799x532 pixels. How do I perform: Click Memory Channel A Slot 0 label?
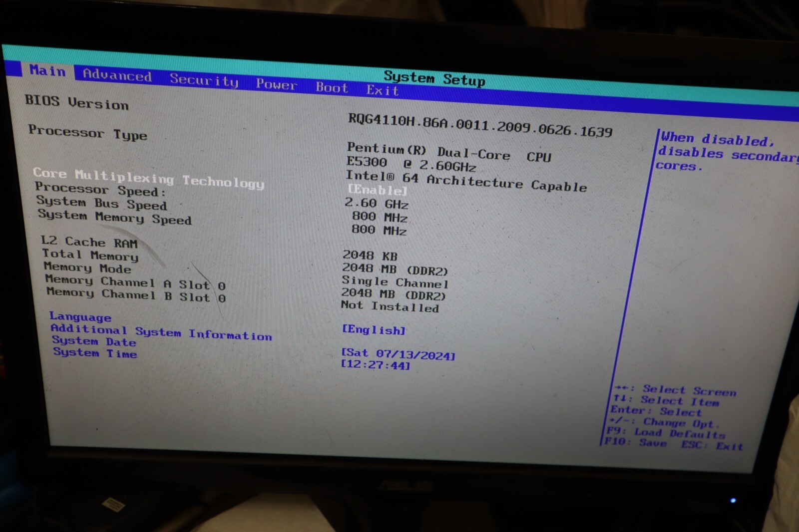click(135, 282)
